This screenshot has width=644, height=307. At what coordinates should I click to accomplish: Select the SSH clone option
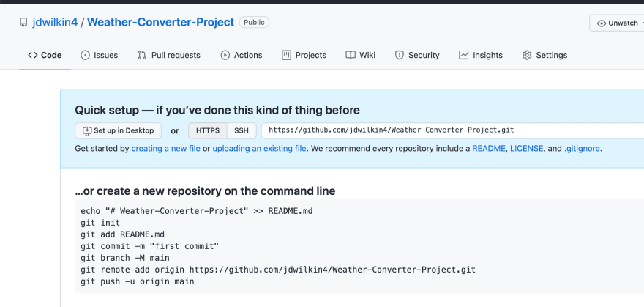click(x=241, y=130)
